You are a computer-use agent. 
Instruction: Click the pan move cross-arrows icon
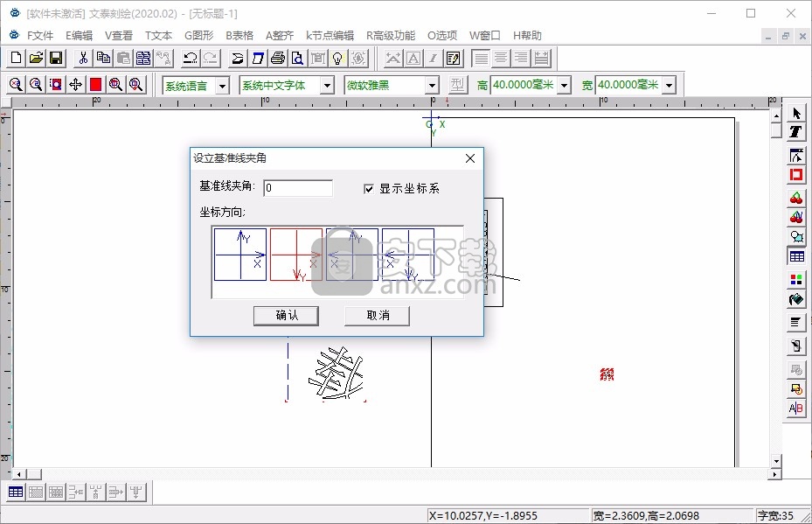click(x=76, y=85)
